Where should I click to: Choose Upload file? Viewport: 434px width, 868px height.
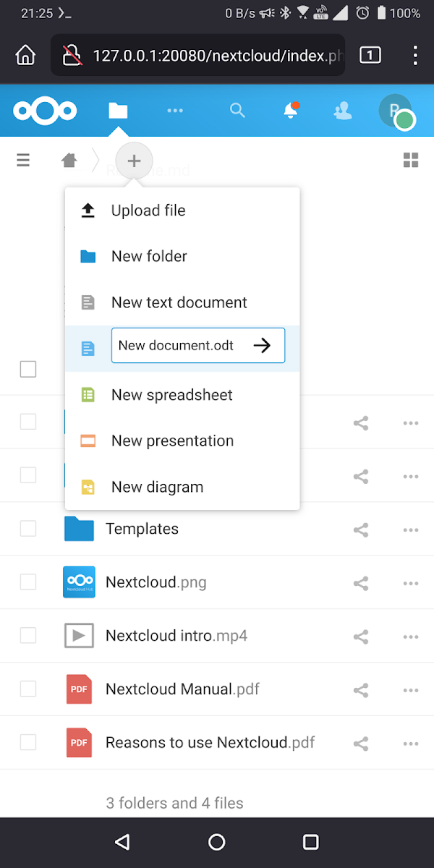(182, 210)
